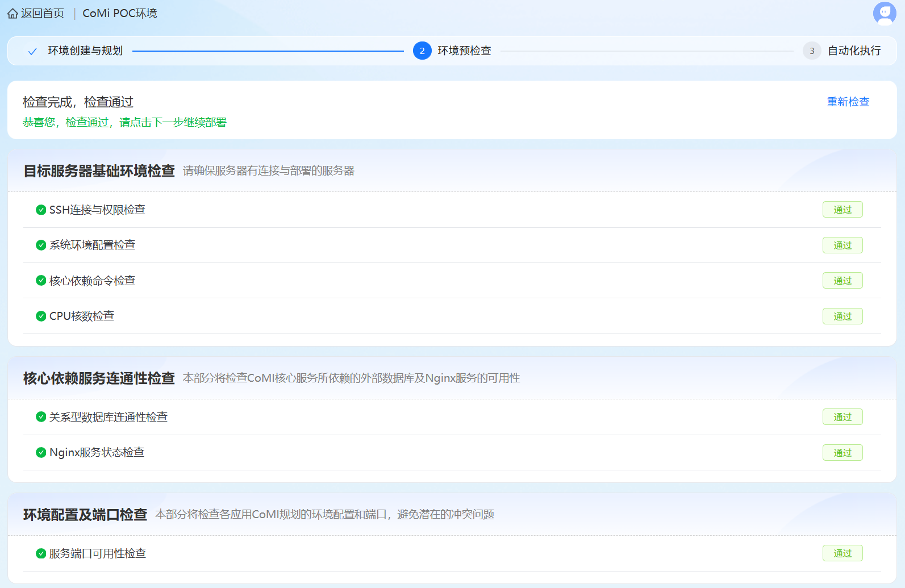Image resolution: width=905 pixels, height=588 pixels.
Task: Click green check icon beside Nginx服务状态检查
Action: pyautogui.click(x=41, y=452)
